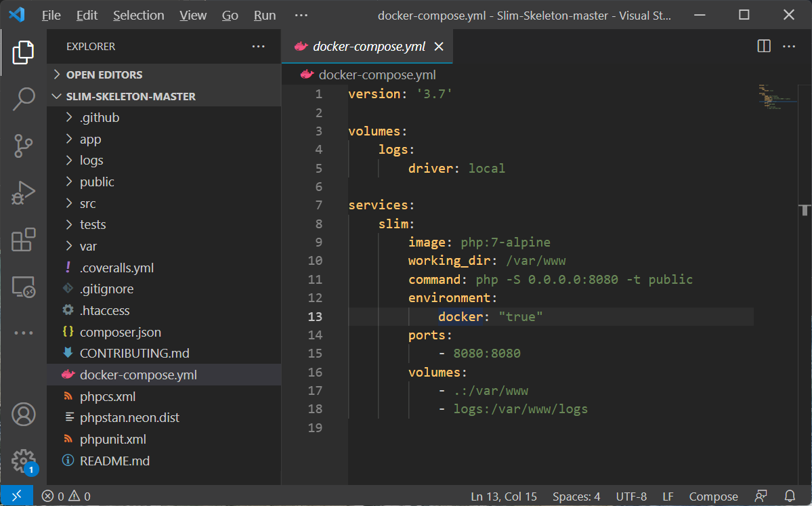
Task: Place cursor on '8080:8080' port mapping
Action: point(487,354)
